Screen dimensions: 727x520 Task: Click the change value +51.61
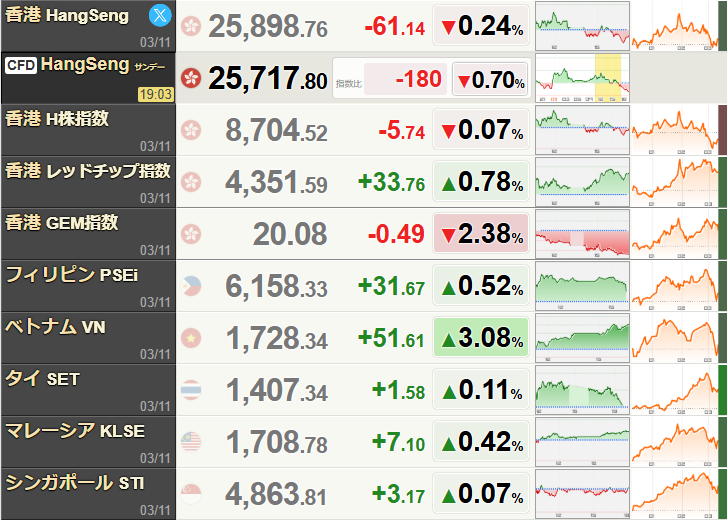(391, 338)
